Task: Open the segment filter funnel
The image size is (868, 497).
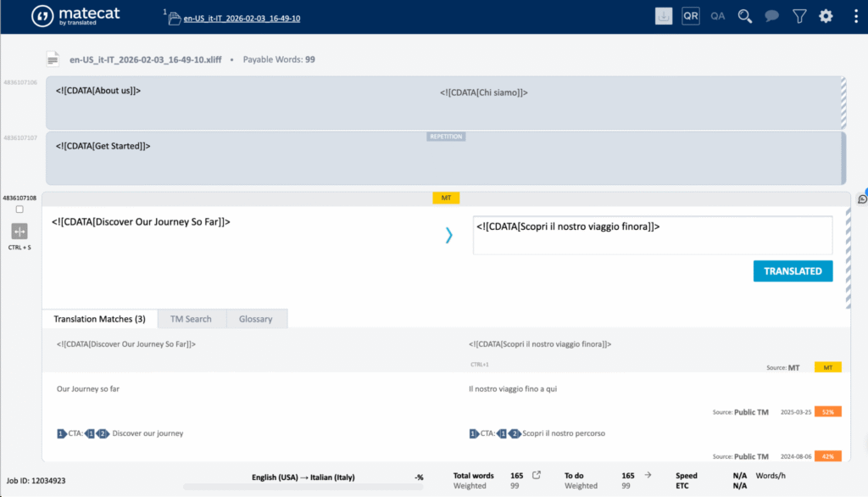Action: pyautogui.click(x=799, y=16)
